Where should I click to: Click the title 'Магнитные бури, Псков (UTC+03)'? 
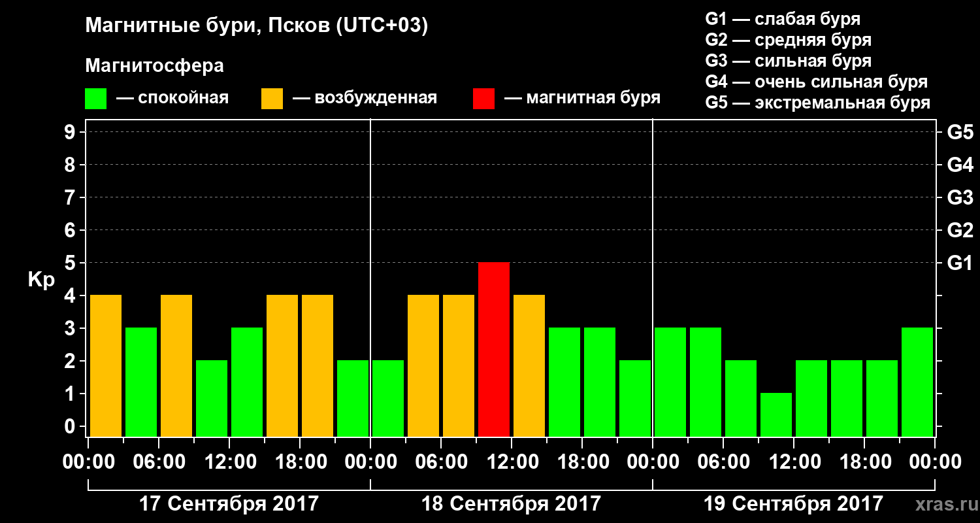coord(257,26)
